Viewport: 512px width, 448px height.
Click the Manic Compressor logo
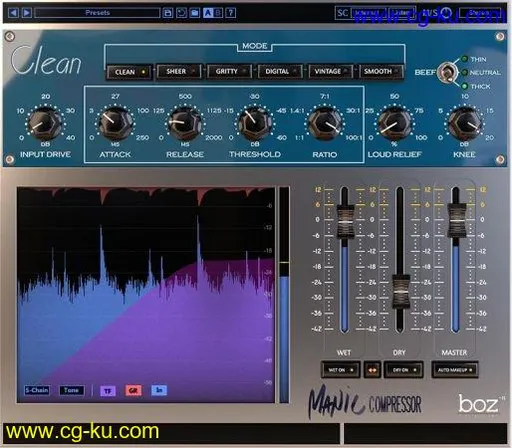pos(365,402)
